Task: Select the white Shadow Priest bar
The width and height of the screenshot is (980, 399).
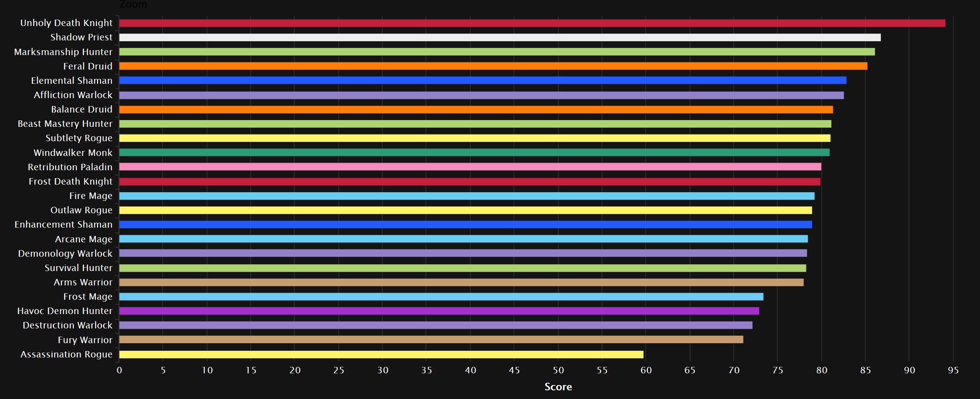Action: click(x=500, y=37)
